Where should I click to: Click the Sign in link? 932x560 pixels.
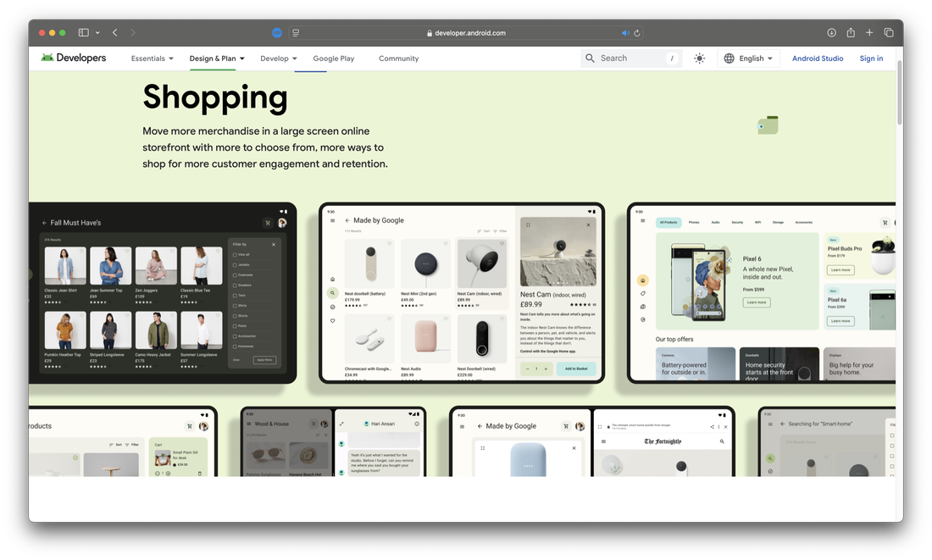[871, 58]
